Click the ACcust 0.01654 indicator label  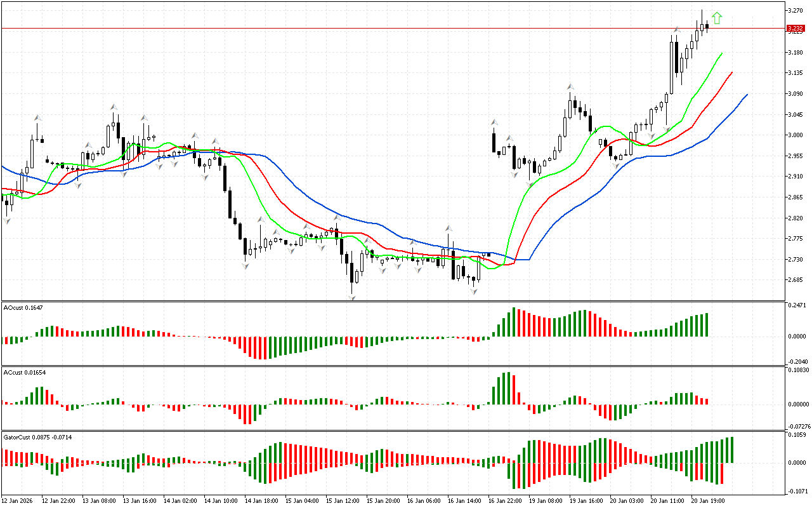click(x=25, y=372)
